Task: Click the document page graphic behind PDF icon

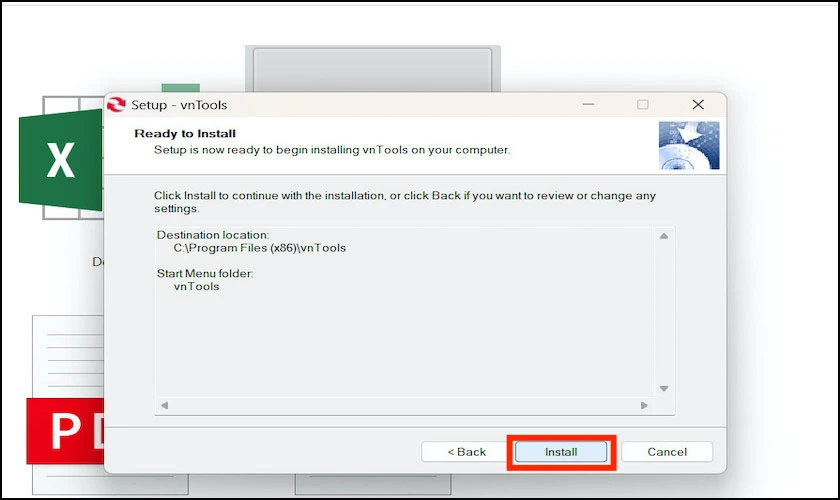Action: [68, 356]
